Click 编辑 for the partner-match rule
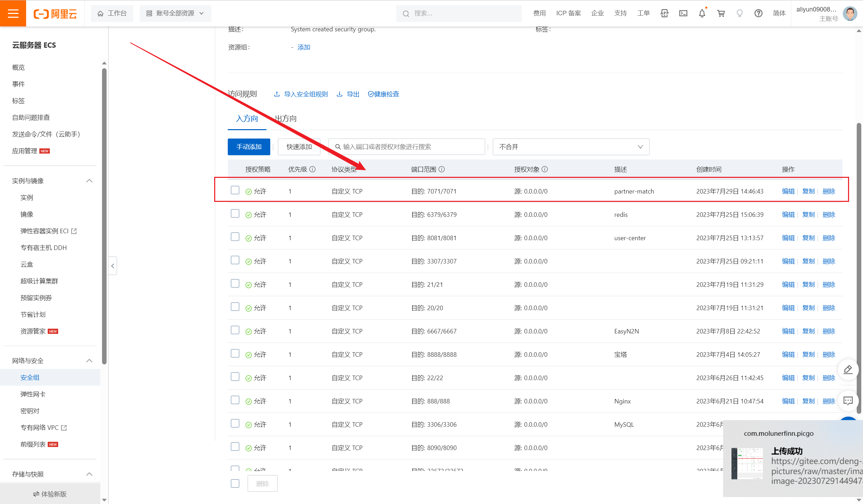 [x=788, y=191]
